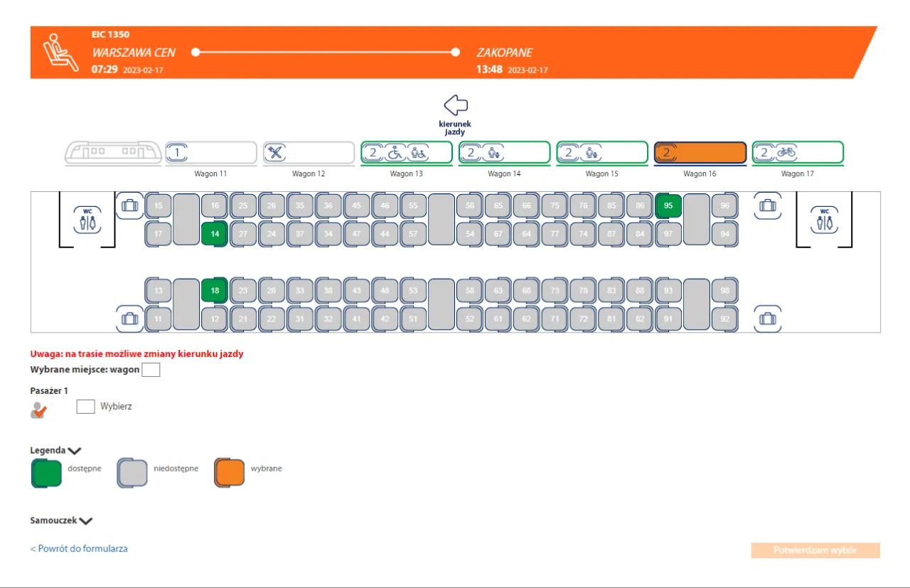The height and width of the screenshot is (588, 910).
Task: Click the Wybierz seat number box
Action: tap(85, 407)
